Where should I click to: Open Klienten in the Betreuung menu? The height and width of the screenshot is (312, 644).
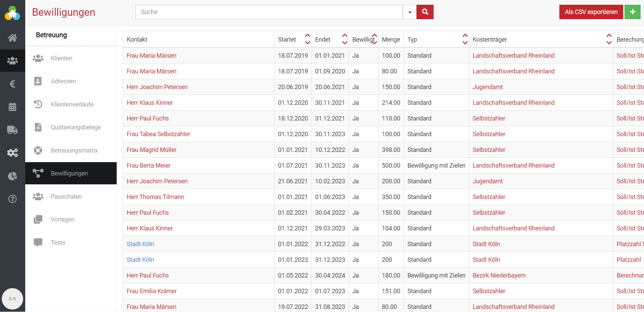tap(61, 58)
